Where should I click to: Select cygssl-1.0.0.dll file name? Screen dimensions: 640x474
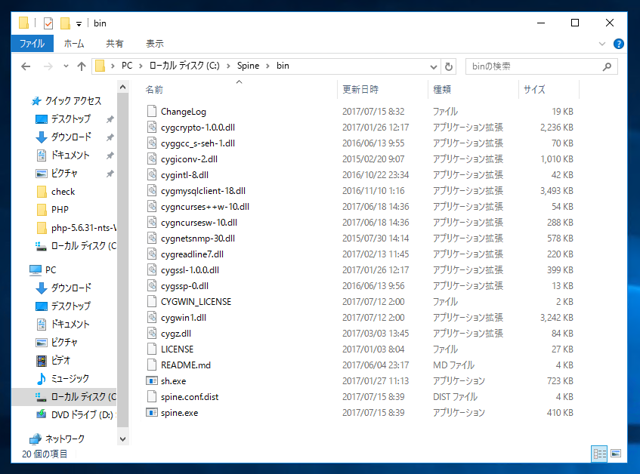tap(190, 270)
